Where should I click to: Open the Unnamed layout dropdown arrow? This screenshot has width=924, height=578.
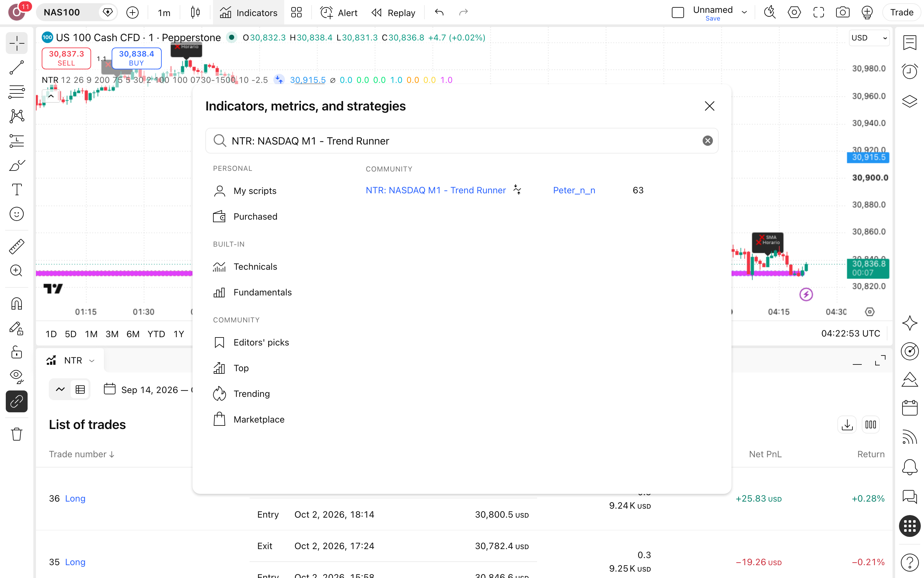(744, 13)
